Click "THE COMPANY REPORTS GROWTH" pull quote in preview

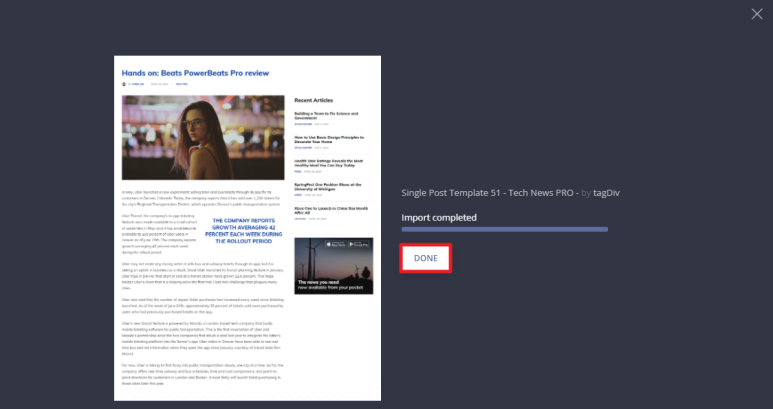[244, 231]
